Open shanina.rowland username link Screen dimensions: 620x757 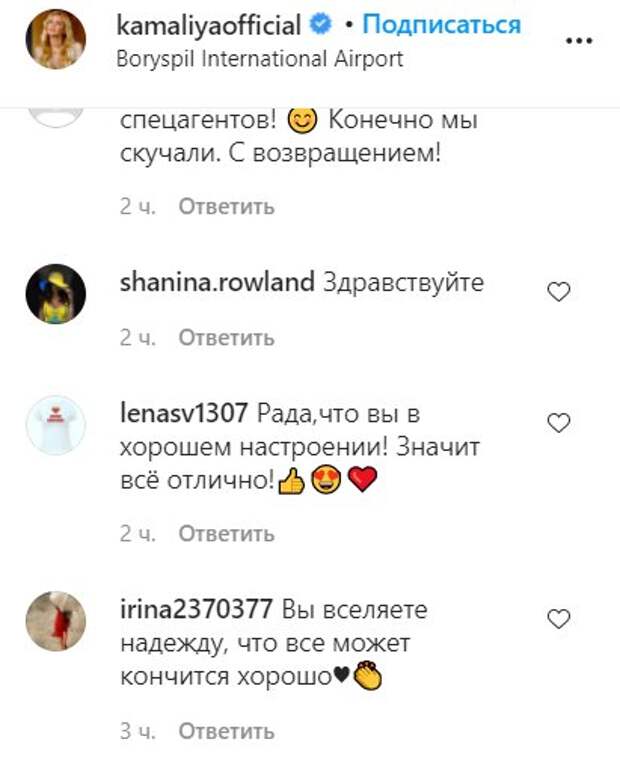(217, 282)
